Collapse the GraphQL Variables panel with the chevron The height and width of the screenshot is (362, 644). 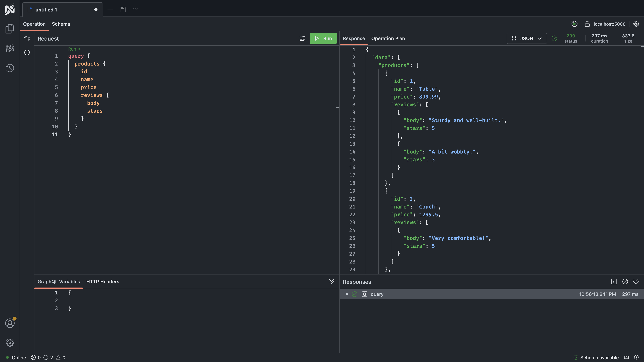[331, 282]
